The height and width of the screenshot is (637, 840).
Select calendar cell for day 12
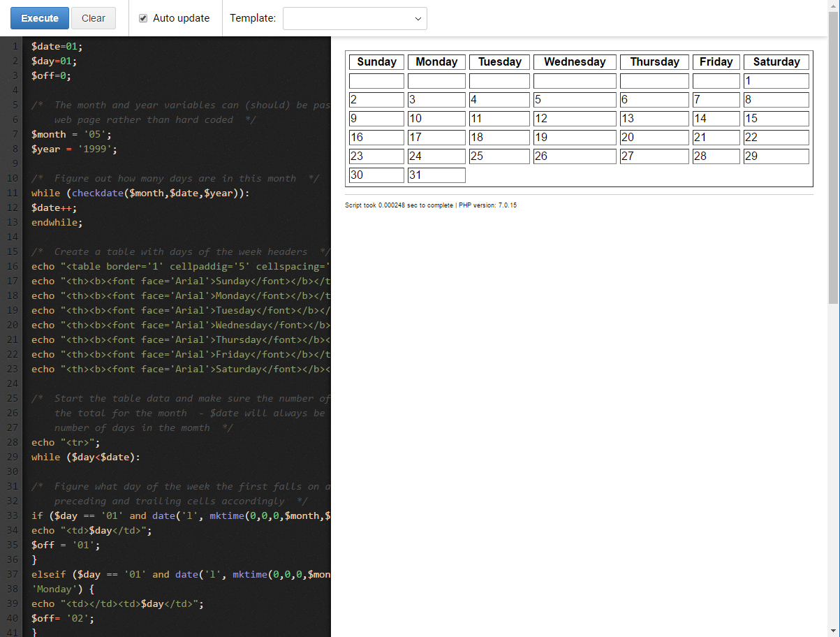575,119
